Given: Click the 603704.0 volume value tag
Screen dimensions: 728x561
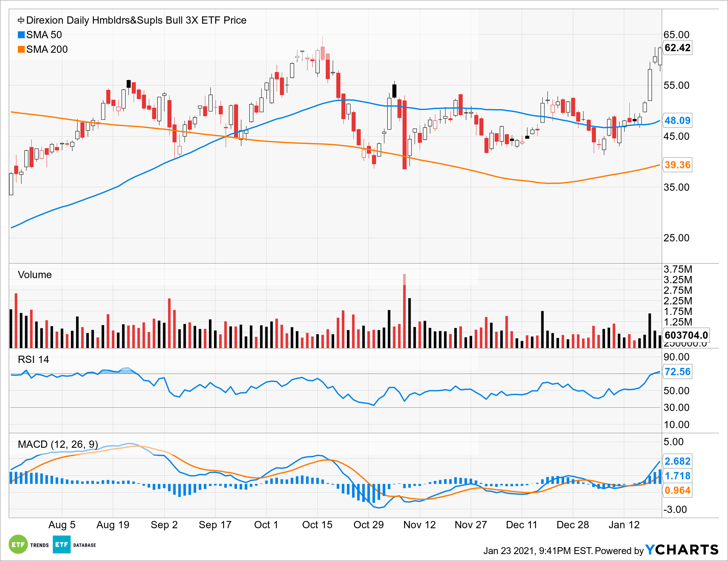Looking at the screenshot, I should point(686,335).
